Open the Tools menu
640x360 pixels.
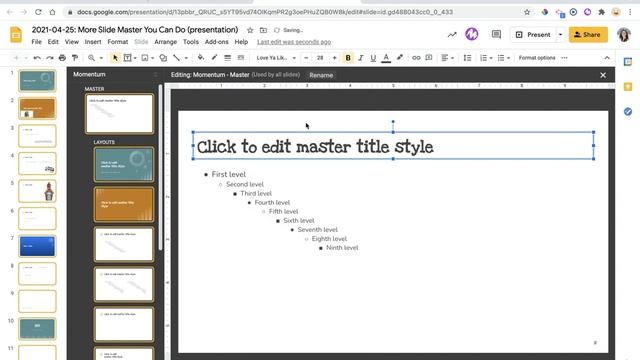click(x=191, y=42)
